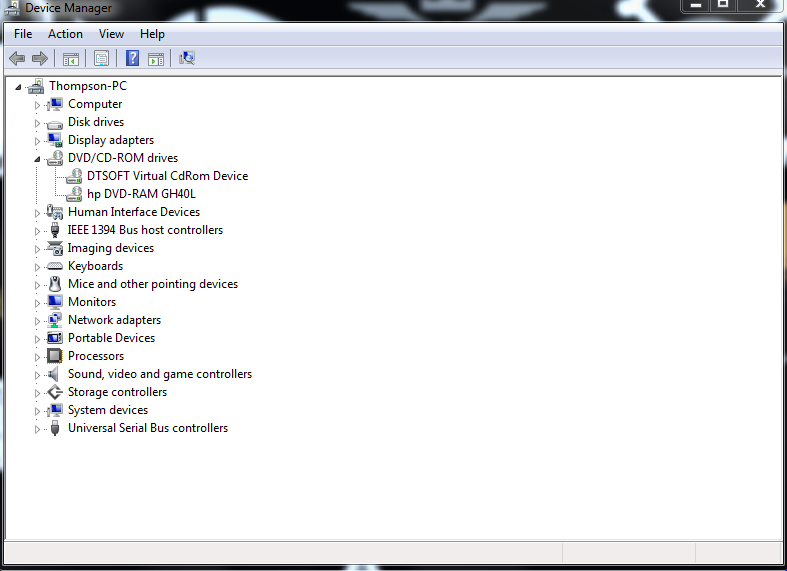
Task: Click the Forward arrow toolbar button
Action: [40, 58]
